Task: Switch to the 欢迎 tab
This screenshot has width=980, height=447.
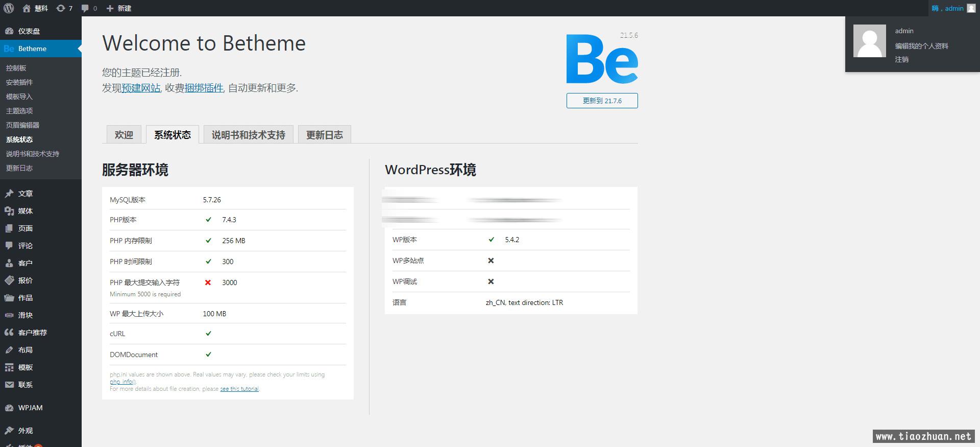Action: pyautogui.click(x=124, y=135)
